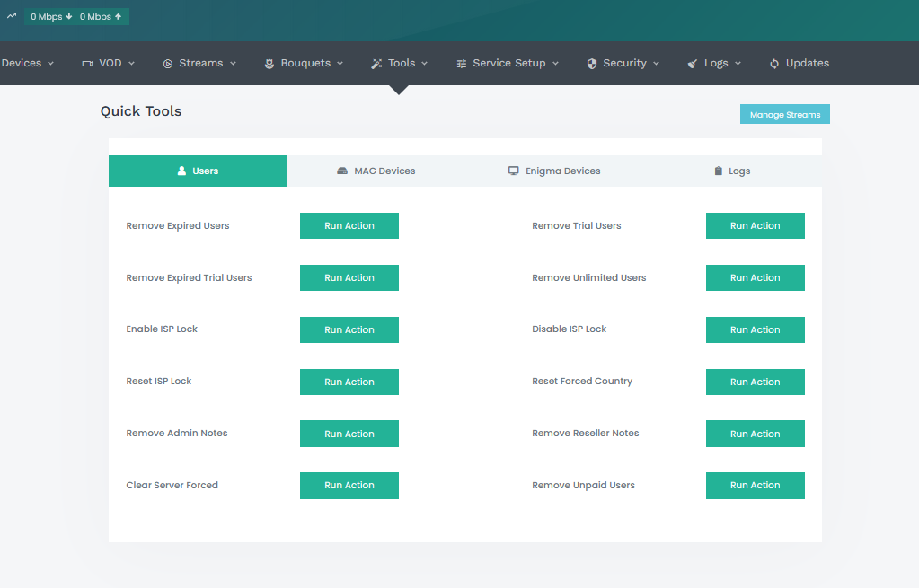Screen dimensions: 919x588
Task: Switch to the MAG Devices tab
Action: tap(376, 171)
